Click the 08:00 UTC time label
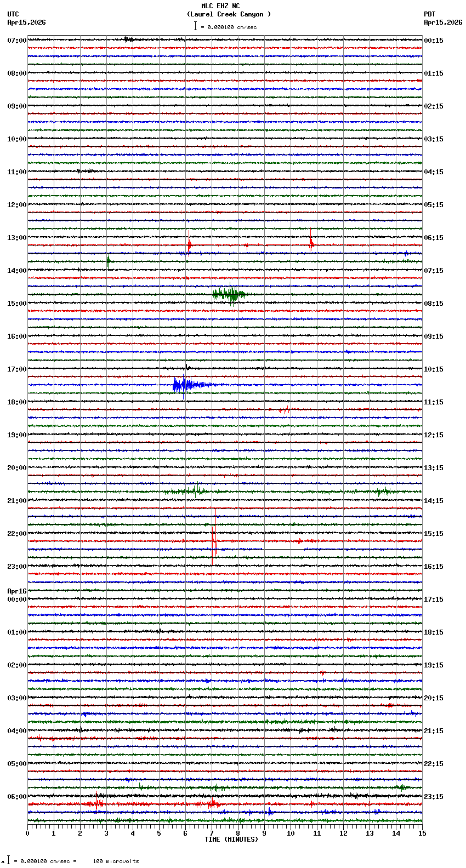This screenshot has width=466, height=868. (x=17, y=73)
